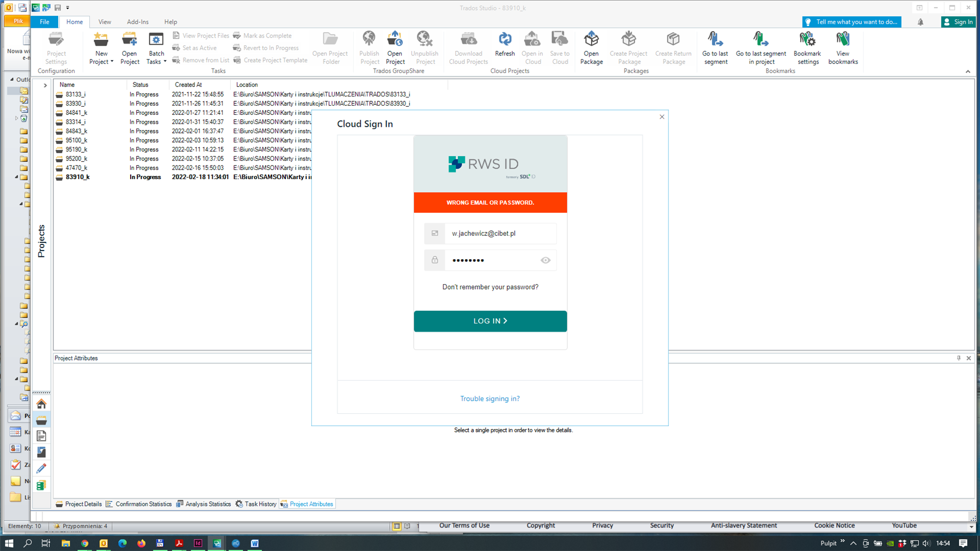Switch to Translation Memories view icon
The image size is (980, 551).
(41, 485)
